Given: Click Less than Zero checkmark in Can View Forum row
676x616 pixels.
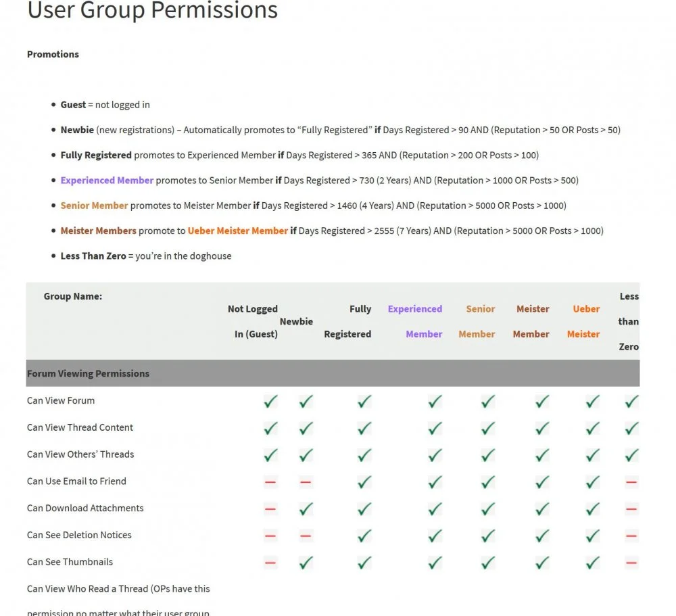Looking at the screenshot, I should 631,402.
